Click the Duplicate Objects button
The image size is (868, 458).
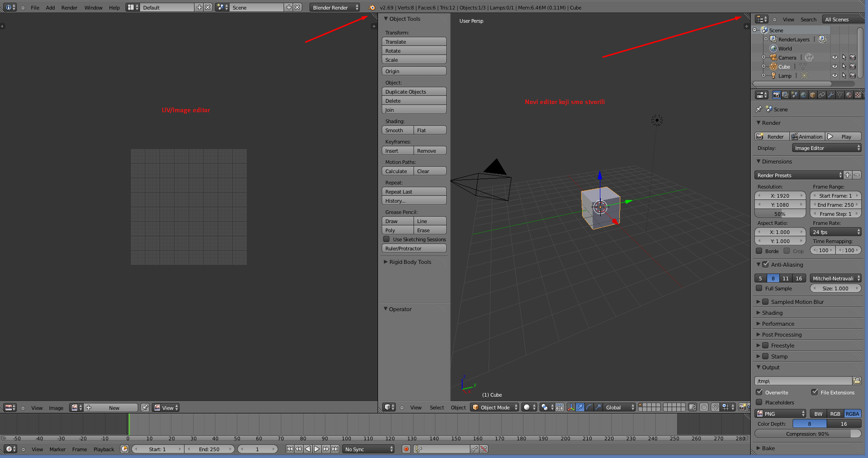414,91
